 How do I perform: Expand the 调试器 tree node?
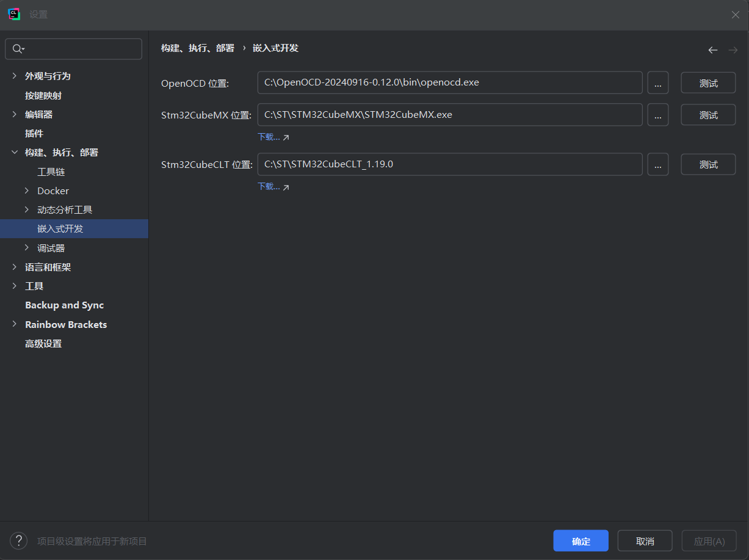click(x=27, y=247)
